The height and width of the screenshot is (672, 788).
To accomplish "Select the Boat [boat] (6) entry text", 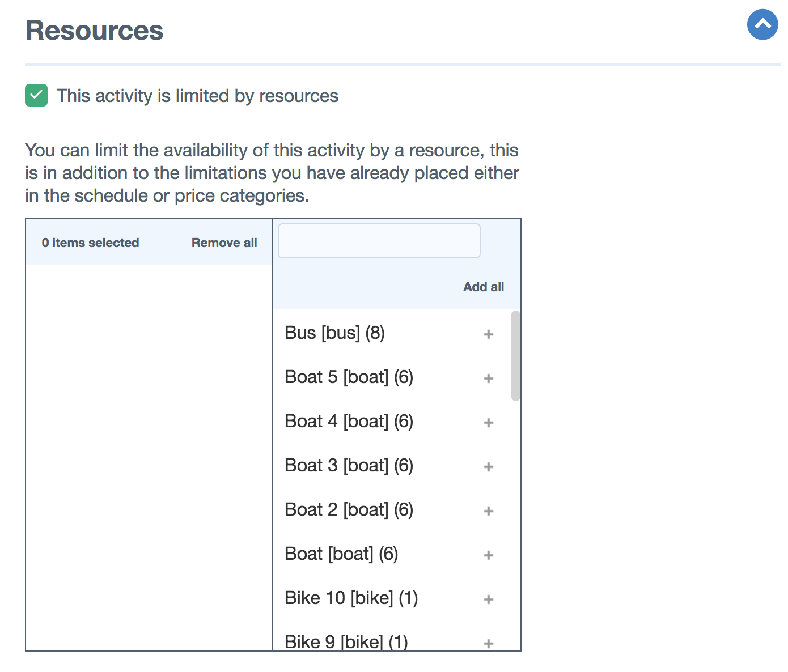I will click(x=341, y=554).
